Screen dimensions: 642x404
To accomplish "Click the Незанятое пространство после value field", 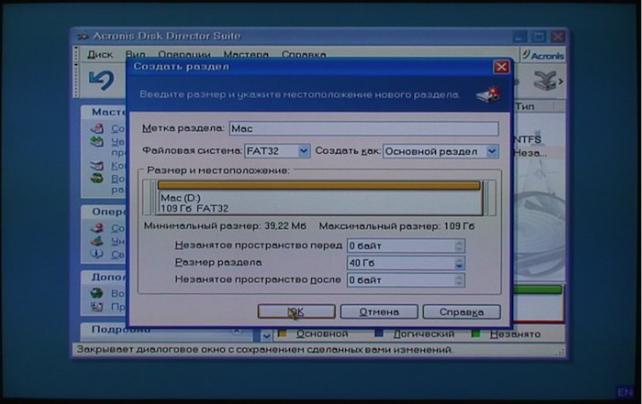I will 400,280.
